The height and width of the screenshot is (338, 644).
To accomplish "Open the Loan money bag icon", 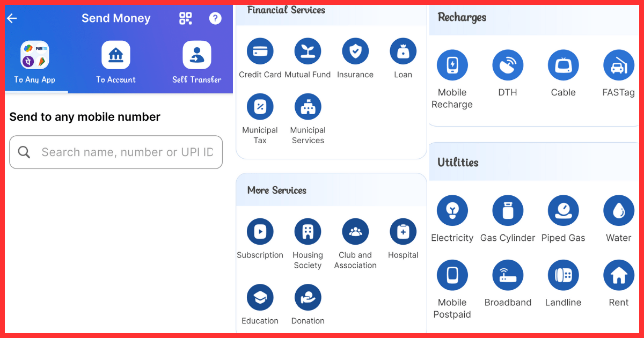I will point(403,52).
